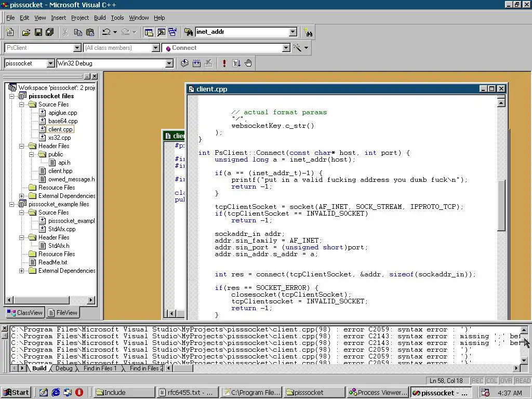Viewport: 532px width, 399px height.
Task: Open the Tools menu
Action: pos(117,18)
